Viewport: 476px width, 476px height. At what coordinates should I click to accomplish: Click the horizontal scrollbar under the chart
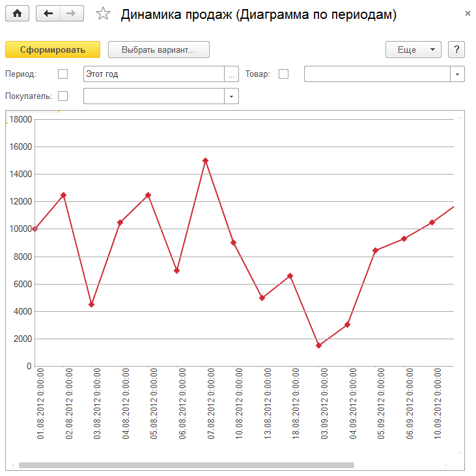[186, 466]
